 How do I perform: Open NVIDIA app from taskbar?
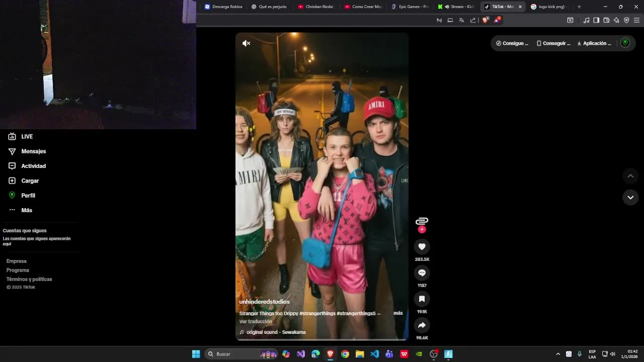click(419, 354)
